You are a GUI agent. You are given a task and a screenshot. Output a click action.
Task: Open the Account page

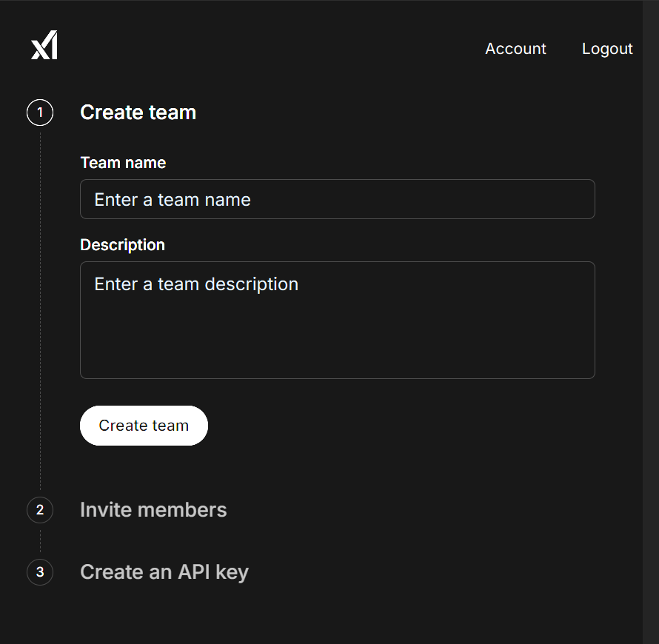point(515,49)
